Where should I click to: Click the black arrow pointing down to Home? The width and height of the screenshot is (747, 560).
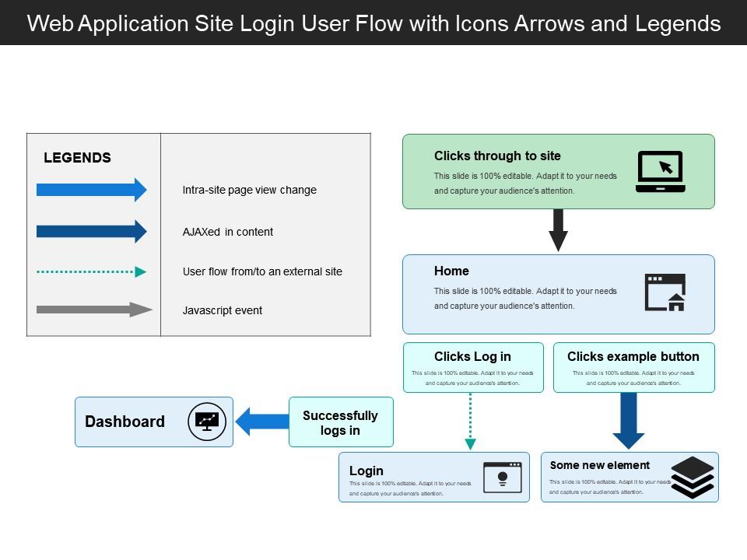(559, 230)
